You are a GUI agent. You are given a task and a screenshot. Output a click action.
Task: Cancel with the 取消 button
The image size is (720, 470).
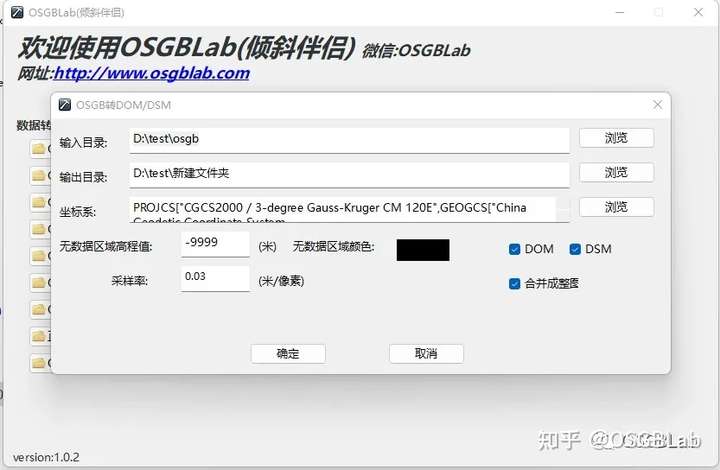pyautogui.click(x=426, y=353)
